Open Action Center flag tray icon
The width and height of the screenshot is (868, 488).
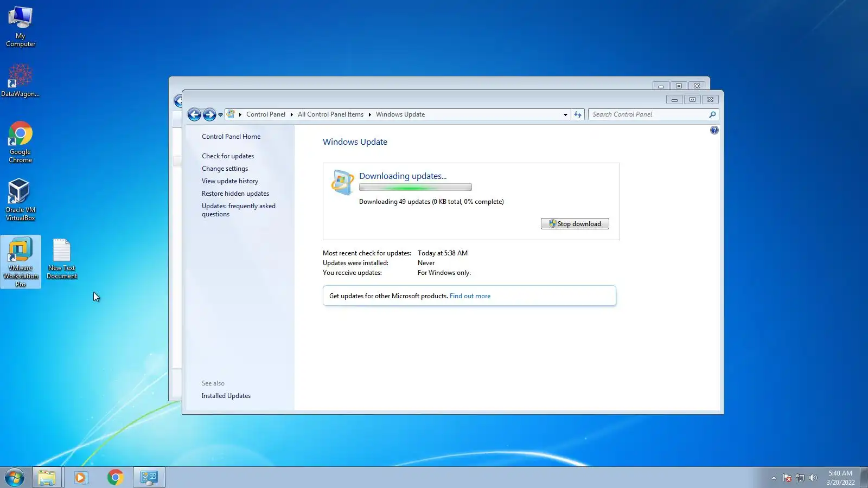coord(787,478)
